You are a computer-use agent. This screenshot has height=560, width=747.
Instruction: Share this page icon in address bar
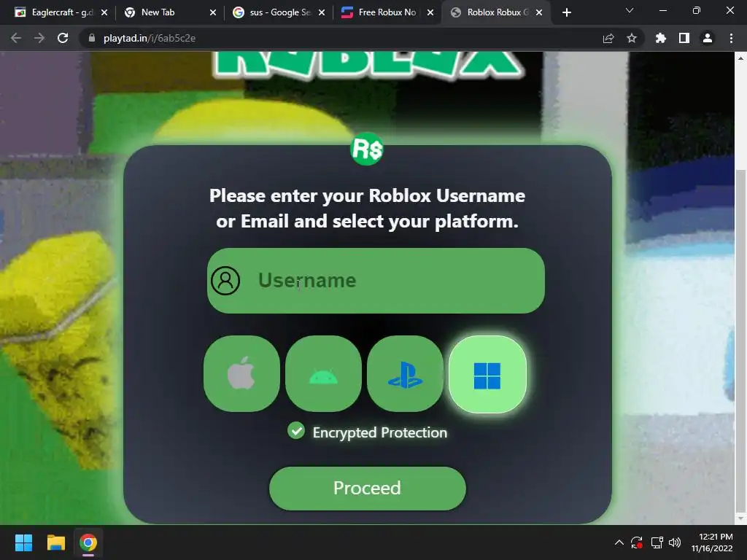(x=608, y=38)
